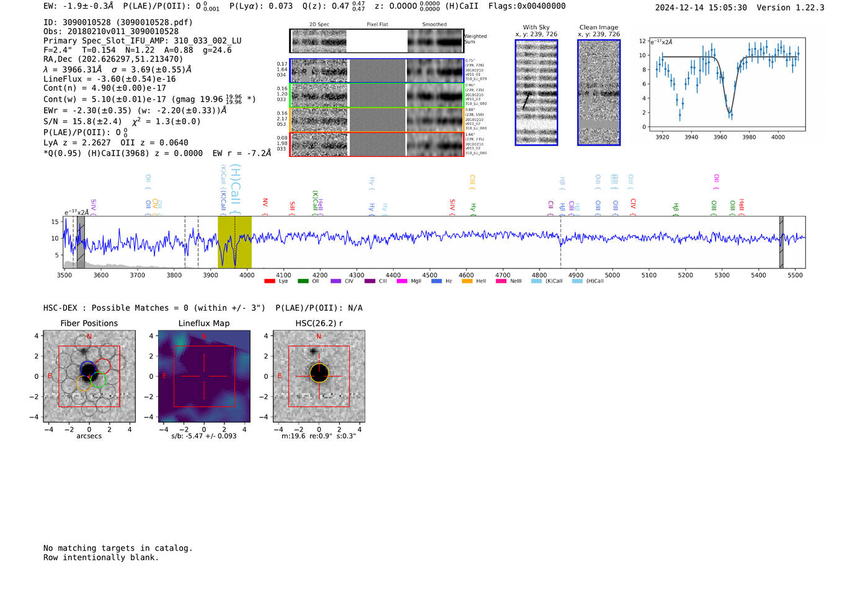
Task: Click the Primary Spec_Slot_IFU_AMP line
Action: tap(143, 41)
